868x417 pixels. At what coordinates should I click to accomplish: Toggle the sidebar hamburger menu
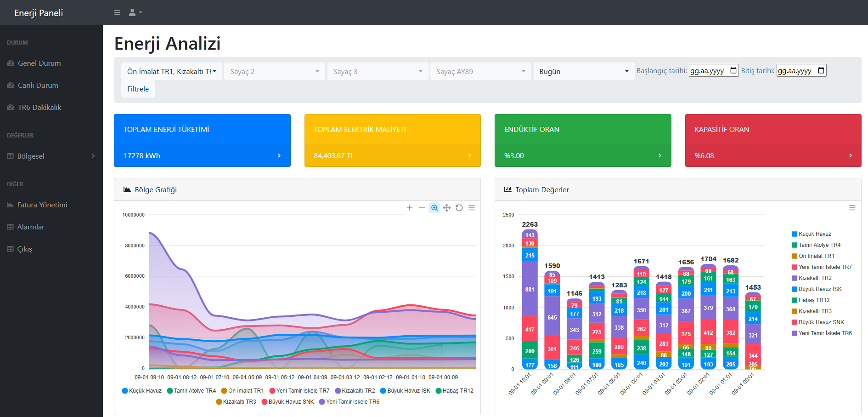[x=117, y=12]
